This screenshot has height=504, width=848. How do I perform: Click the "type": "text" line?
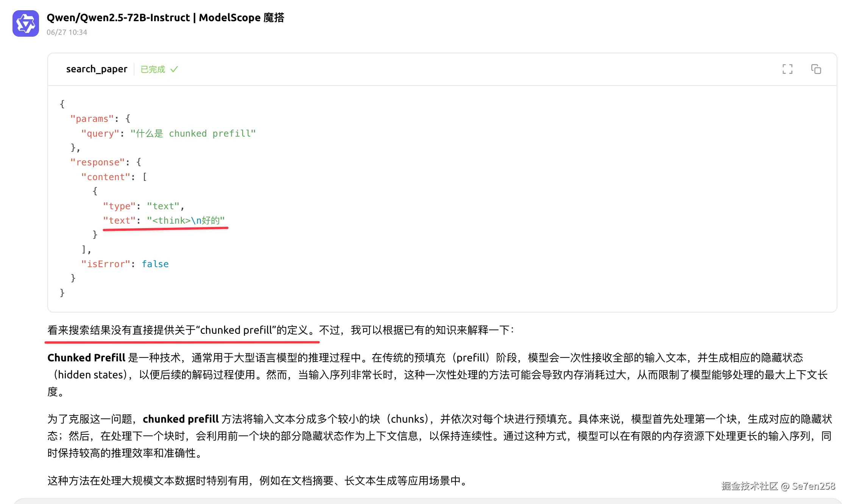pos(144,206)
